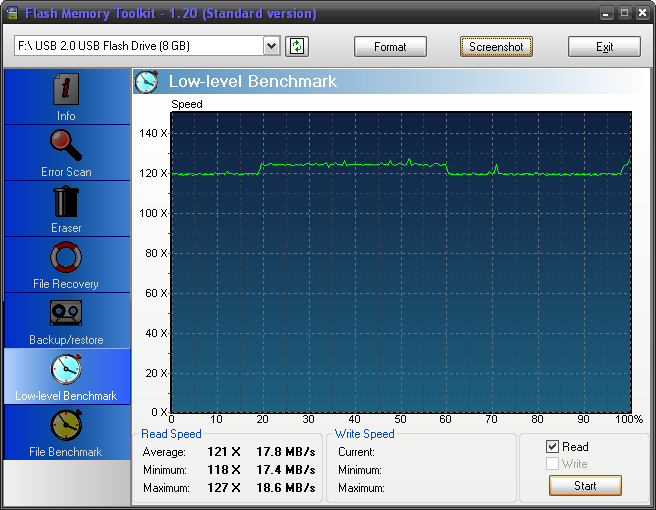Switch to the Backup/restore label

[66, 340]
